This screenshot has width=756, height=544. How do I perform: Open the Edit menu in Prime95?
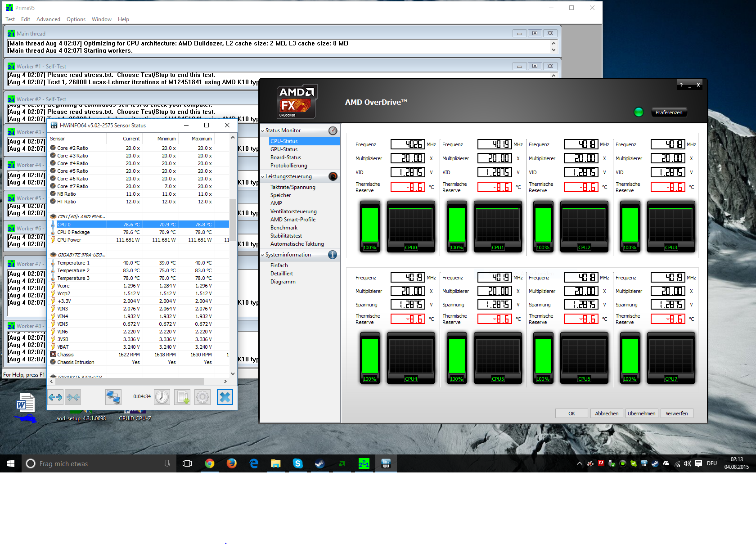(26, 19)
